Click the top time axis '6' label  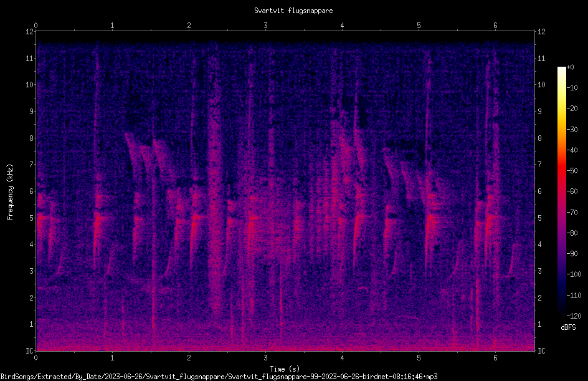pos(495,26)
